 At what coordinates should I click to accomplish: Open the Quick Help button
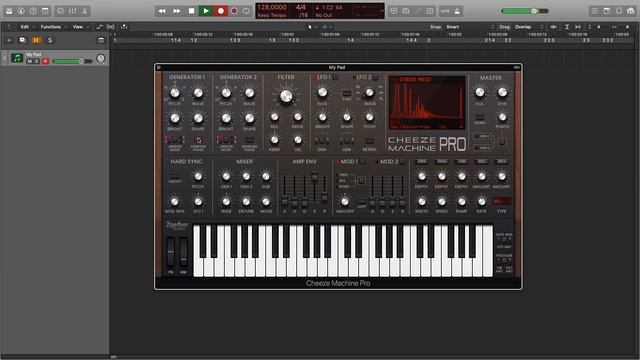[33, 11]
